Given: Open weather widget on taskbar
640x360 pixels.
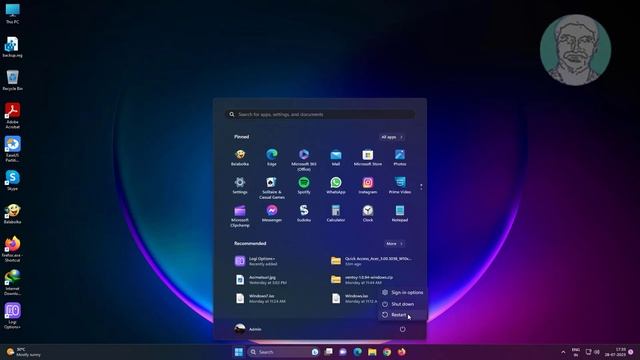Looking at the screenshot, I should (x=24, y=352).
